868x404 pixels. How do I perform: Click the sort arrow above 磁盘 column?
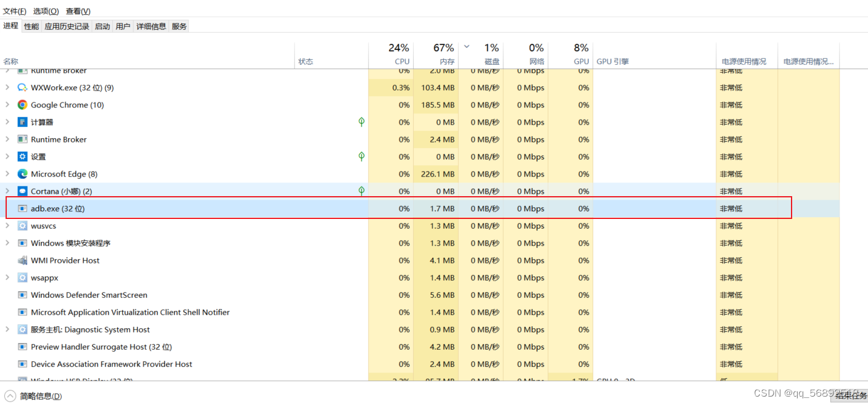coord(467,46)
